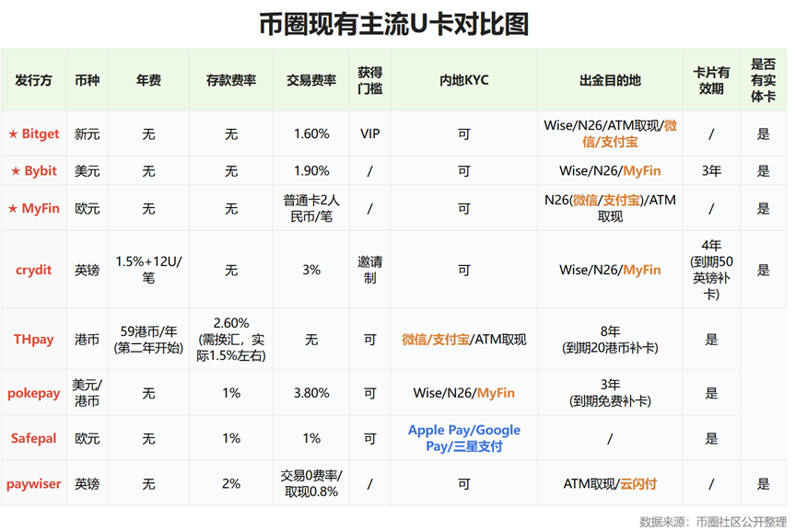Click the 存款费率 column header
The image size is (795, 532).
[231, 80]
